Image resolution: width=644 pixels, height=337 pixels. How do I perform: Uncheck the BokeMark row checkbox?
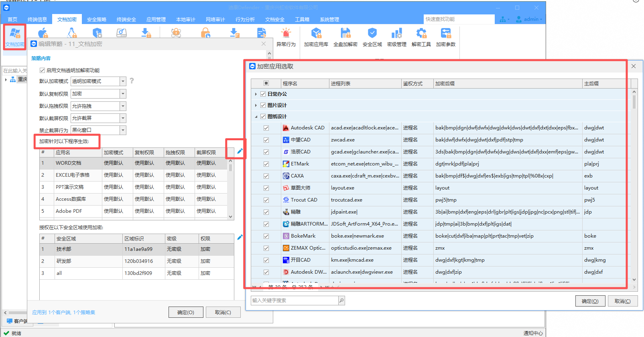coord(266,236)
